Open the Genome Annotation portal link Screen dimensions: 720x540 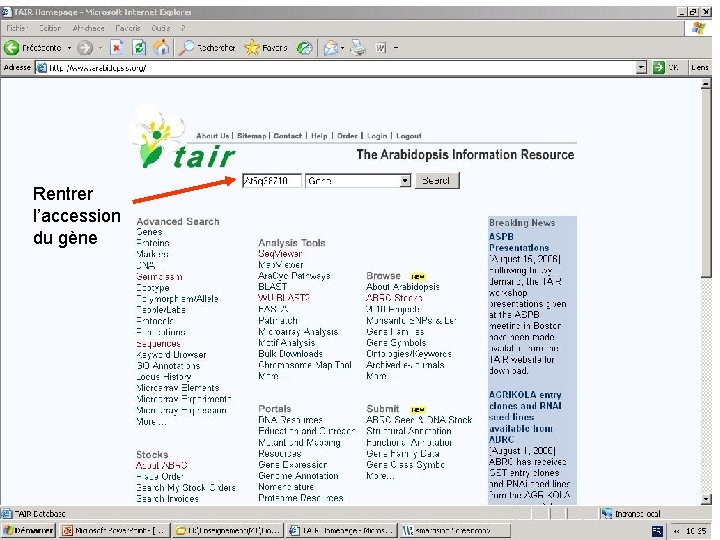pyautogui.click(x=298, y=476)
